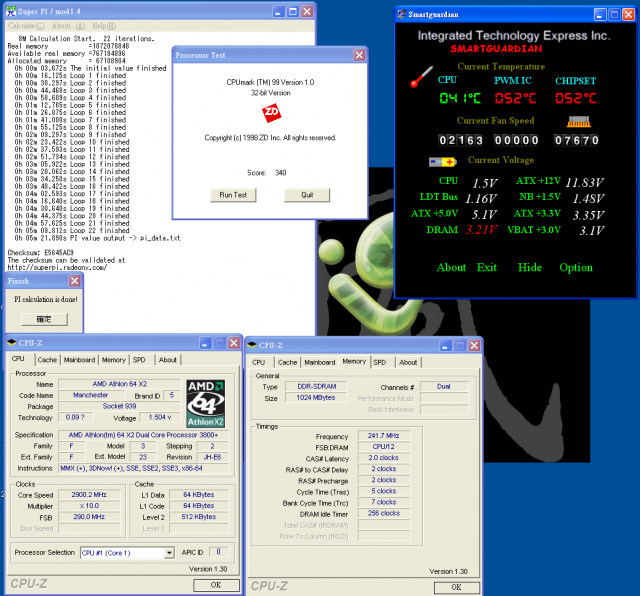
Task: Click the PWM IC 052°C reading
Action: (515, 98)
